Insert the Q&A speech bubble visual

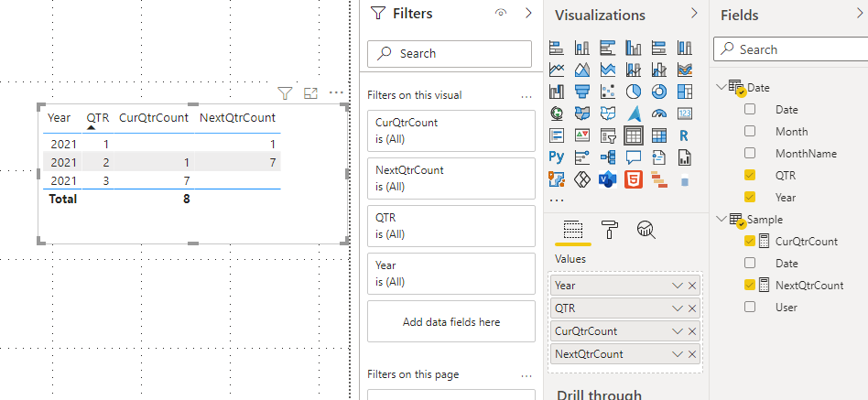[x=634, y=157]
